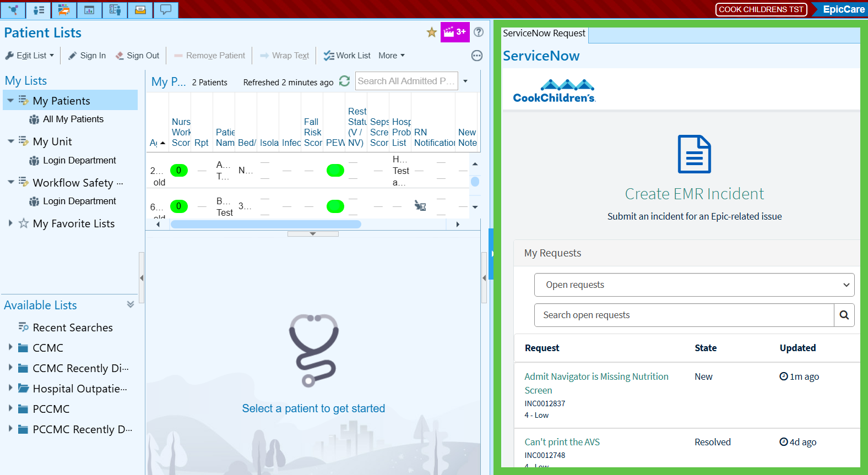
Task: Open the patient assignment icon tab
Action: 115,9
